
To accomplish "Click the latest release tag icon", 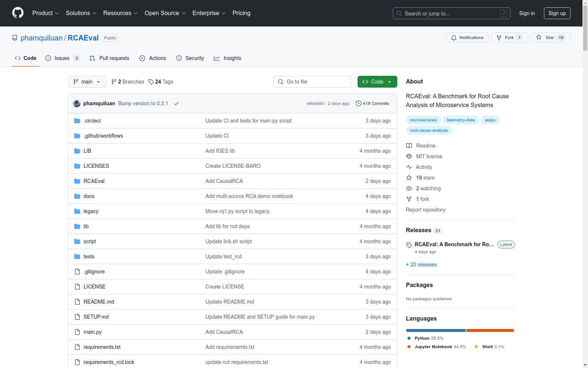I will tap(409, 245).
